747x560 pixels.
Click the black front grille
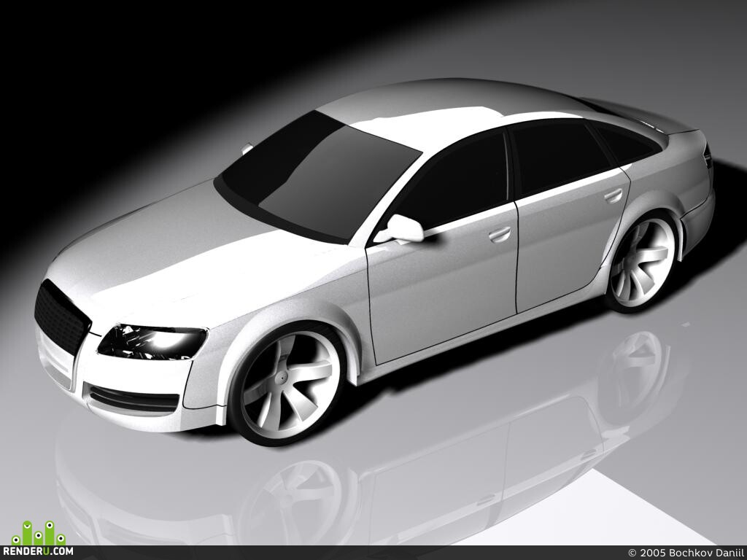(61, 316)
